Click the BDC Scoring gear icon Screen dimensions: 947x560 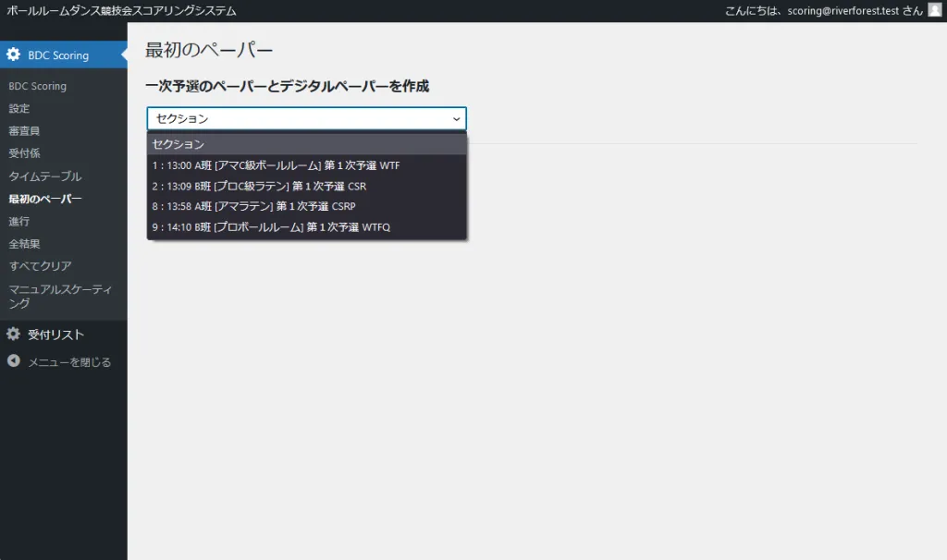[14, 55]
